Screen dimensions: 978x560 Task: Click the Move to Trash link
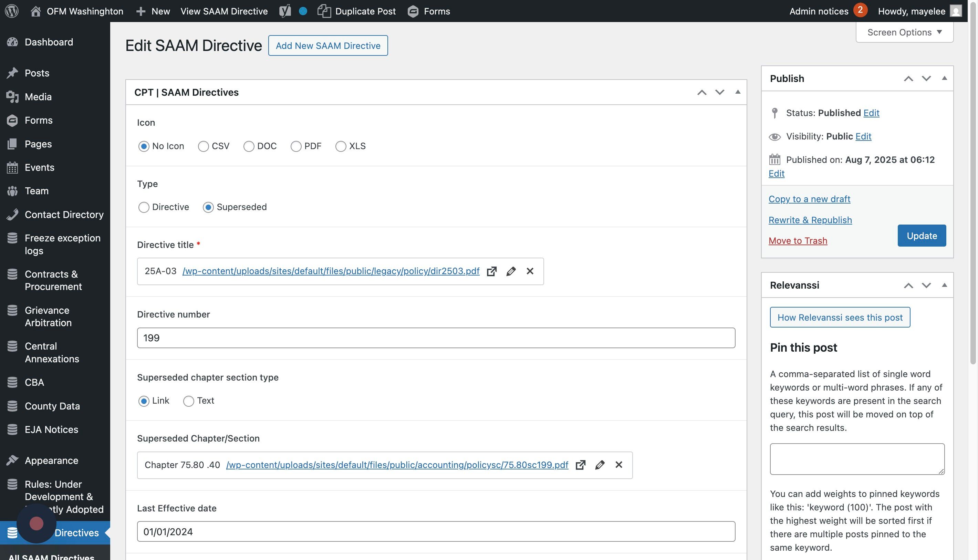pyautogui.click(x=798, y=241)
